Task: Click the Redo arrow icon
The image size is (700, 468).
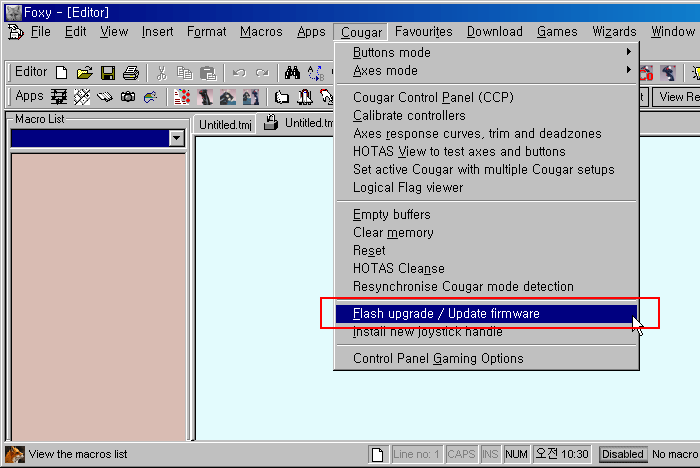Action: pos(262,72)
